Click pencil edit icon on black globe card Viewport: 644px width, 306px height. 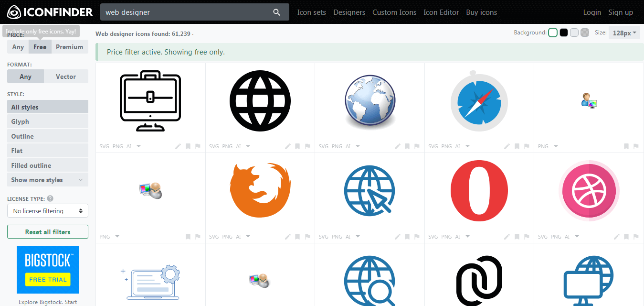288,146
